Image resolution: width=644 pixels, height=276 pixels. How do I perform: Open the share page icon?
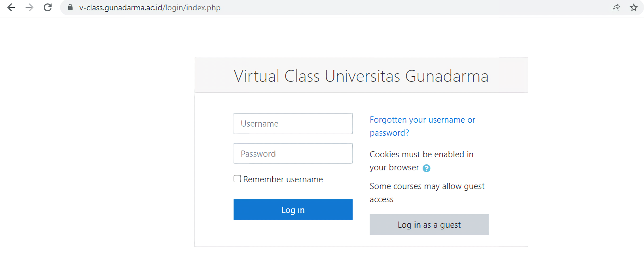point(615,8)
